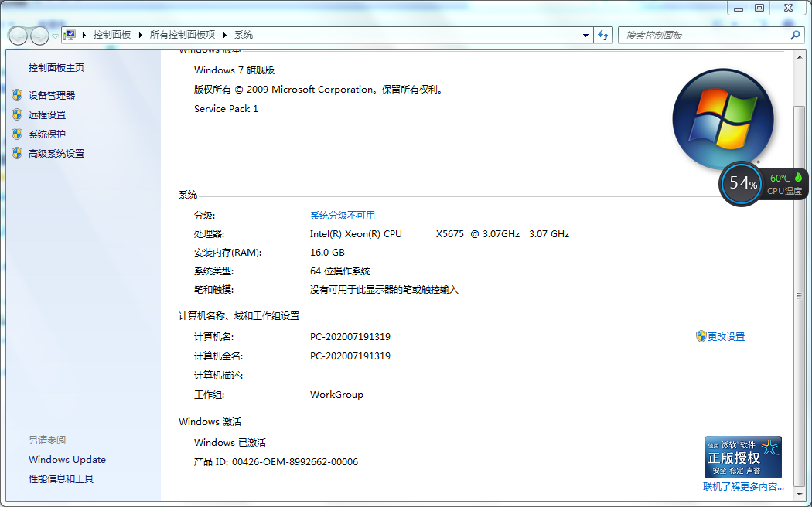Screen dimensions: 812x507
Task: Open 系统分级不可用 rating link
Action: click(x=343, y=215)
